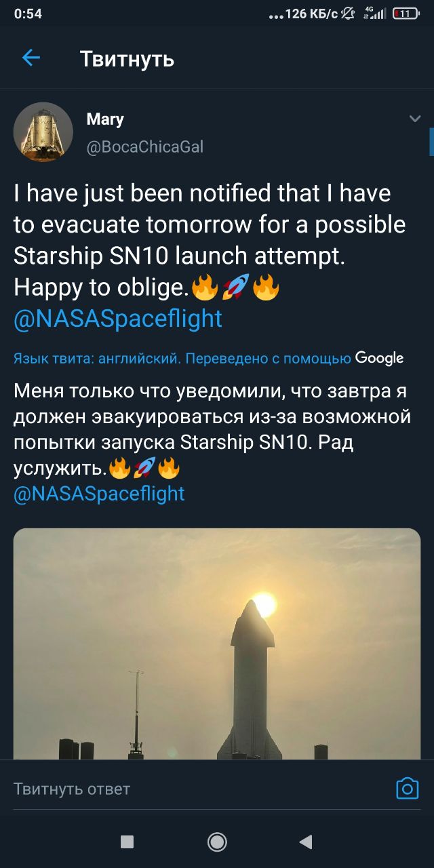The width and height of the screenshot is (434, 868).
Task: Tap the camera icon in reply bar
Action: click(x=407, y=789)
